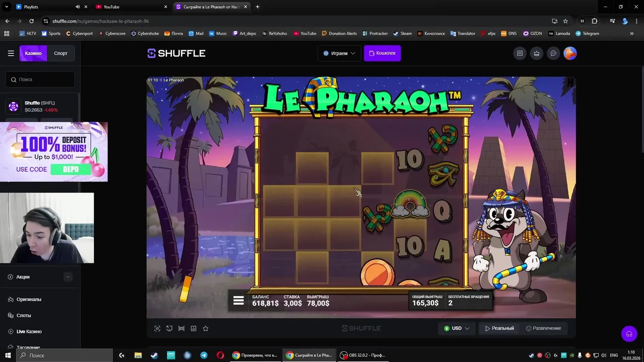Enter fullscreen mode for the game

point(157,328)
